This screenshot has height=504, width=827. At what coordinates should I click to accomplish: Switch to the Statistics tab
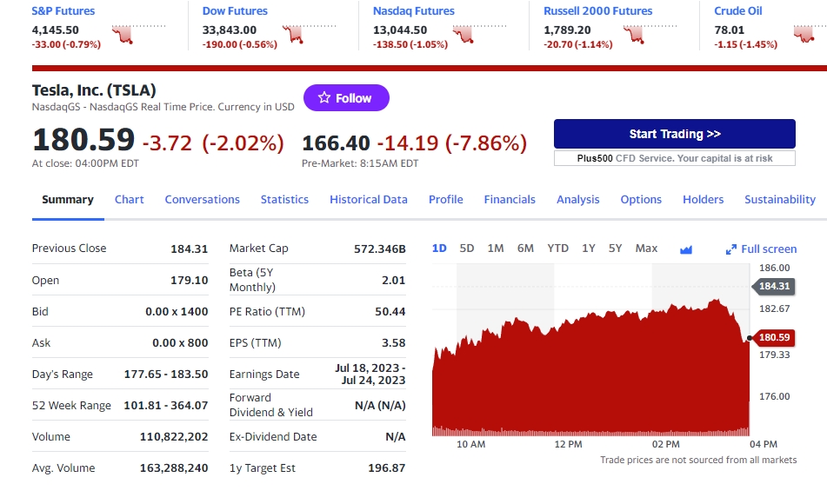[284, 200]
